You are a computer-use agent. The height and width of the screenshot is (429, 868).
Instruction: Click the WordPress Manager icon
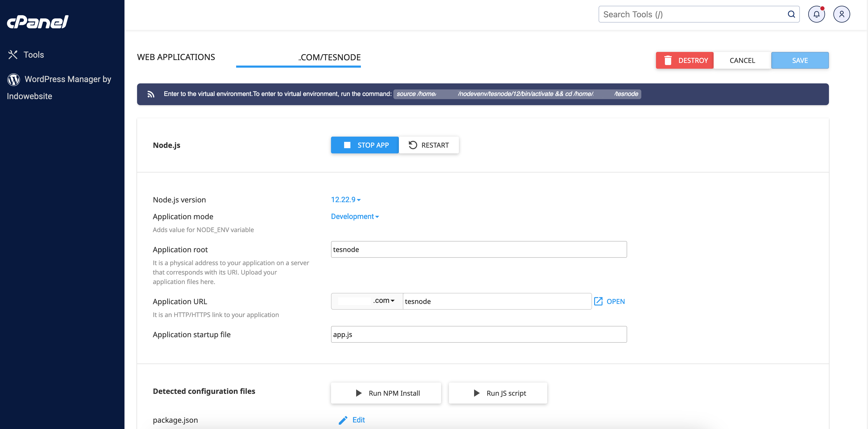coord(13,79)
